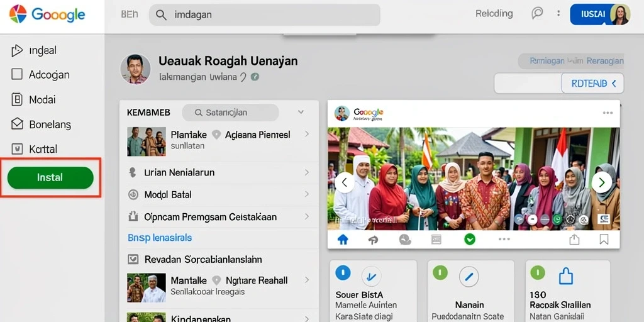Click the blue IUSTAI button
The height and width of the screenshot is (322, 644).
pos(600,14)
